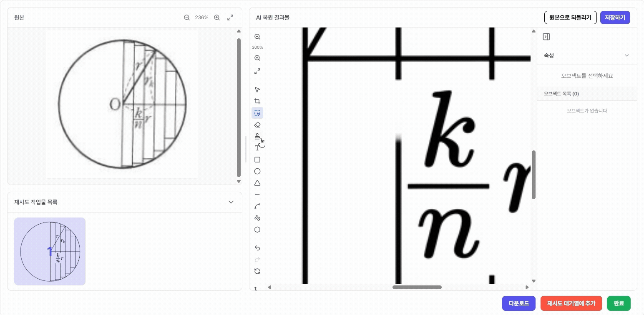Click the 재시도 대기열에 추가 button

click(571, 303)
